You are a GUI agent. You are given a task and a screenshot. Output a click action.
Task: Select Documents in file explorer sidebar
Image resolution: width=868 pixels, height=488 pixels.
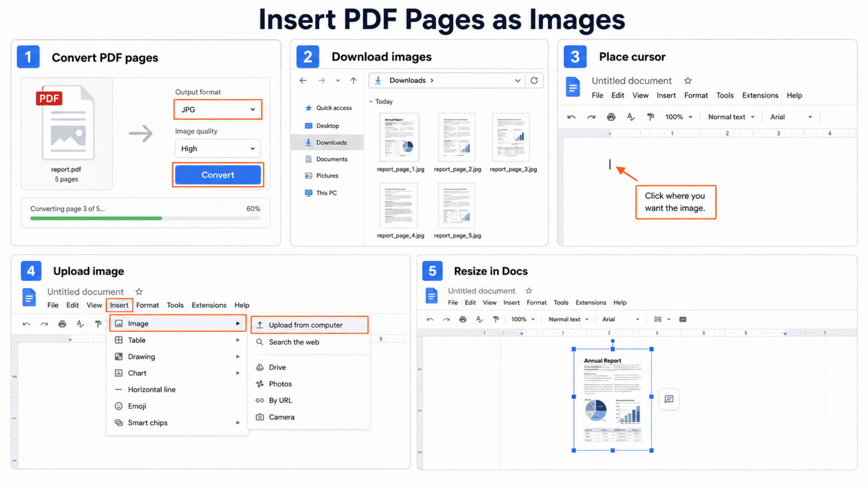point(326,159)
